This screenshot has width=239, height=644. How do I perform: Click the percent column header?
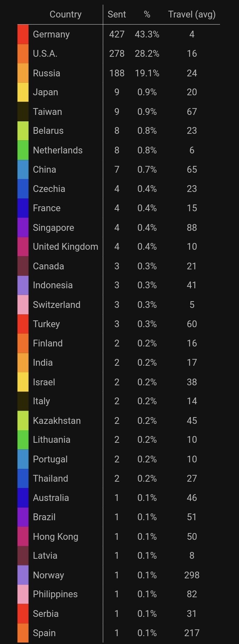[x=147, y=14]
